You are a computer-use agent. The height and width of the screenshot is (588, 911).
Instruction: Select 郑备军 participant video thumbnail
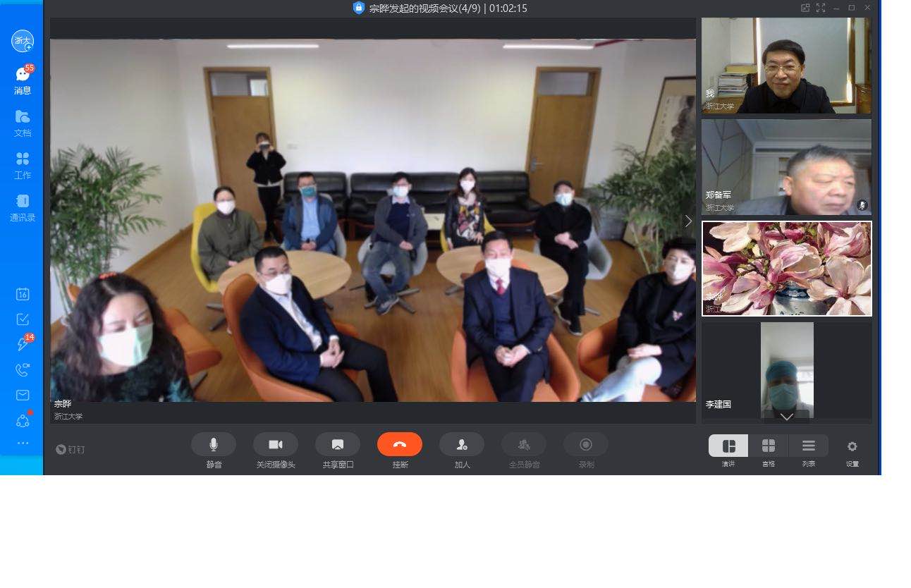coord(786,167)
